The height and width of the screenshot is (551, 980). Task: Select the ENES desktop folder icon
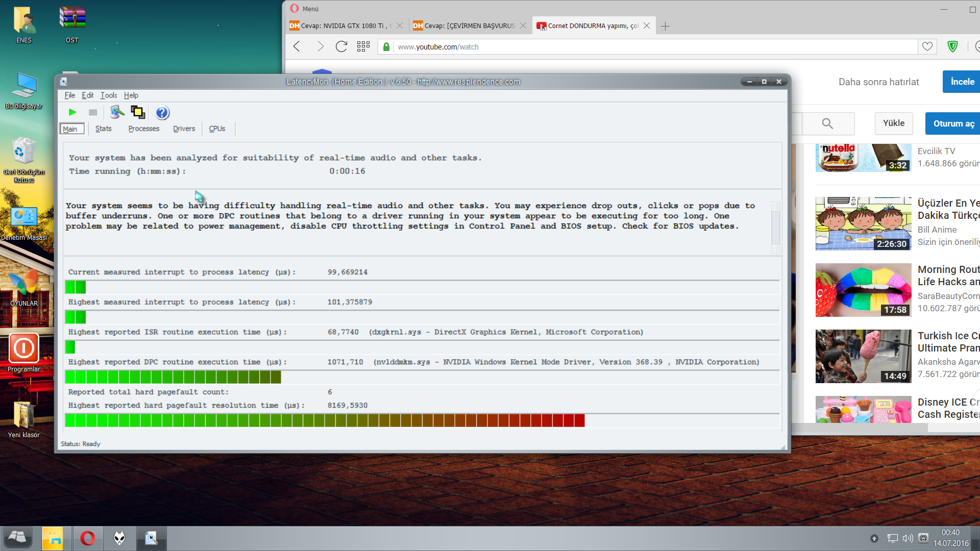pyautogui.click(x=24, y=25)
